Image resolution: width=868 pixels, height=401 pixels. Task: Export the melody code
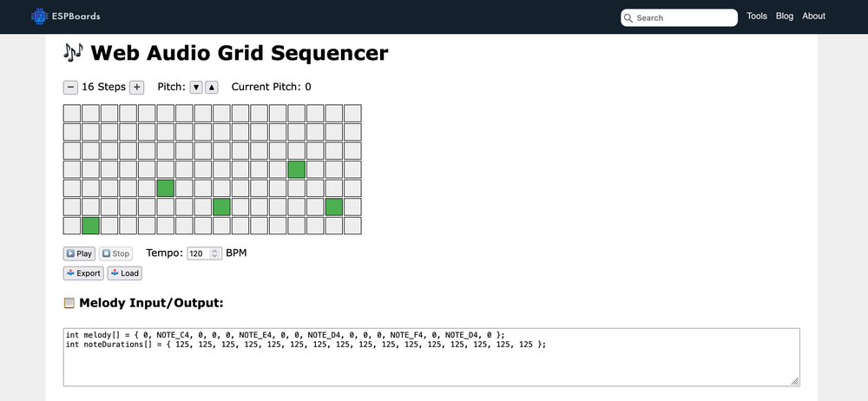[83, 273]
